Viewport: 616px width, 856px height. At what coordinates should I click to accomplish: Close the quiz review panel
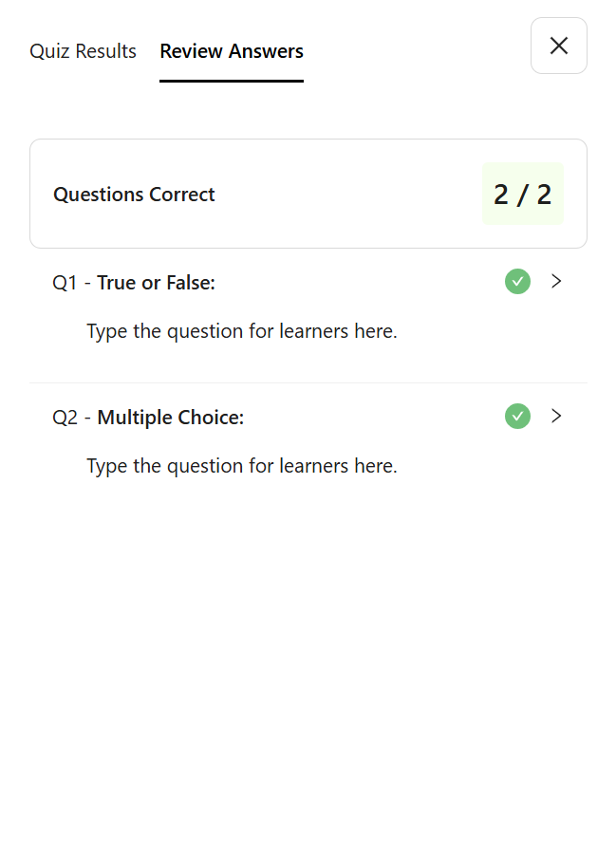[x=559, y=46]
